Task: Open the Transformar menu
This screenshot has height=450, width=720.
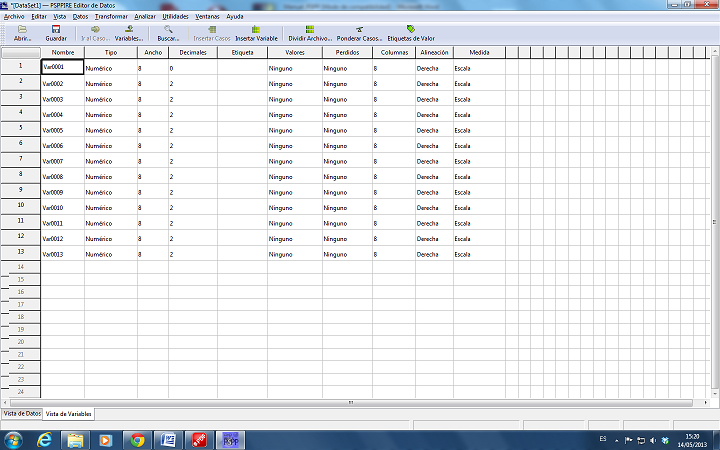Action: pos(111,17)
